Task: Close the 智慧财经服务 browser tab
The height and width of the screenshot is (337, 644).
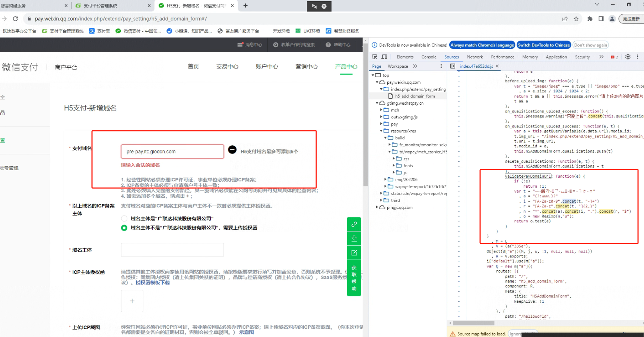Action: click(66, 6)
